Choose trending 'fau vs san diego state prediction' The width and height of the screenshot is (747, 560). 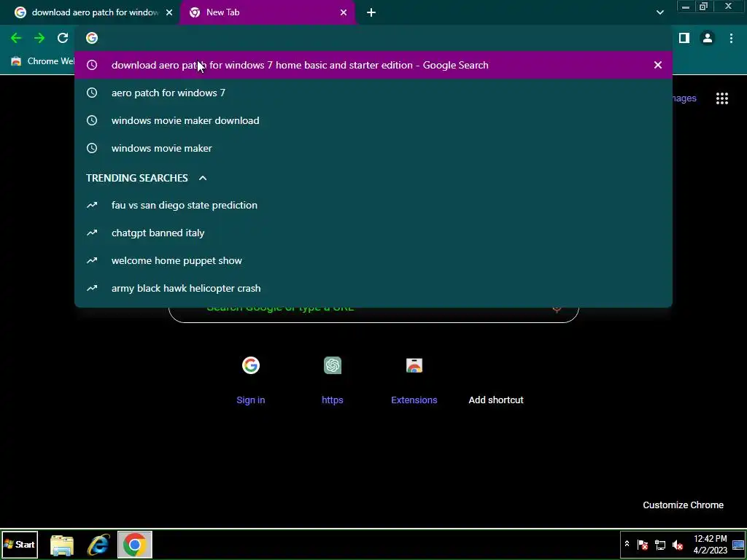(373, 205)
